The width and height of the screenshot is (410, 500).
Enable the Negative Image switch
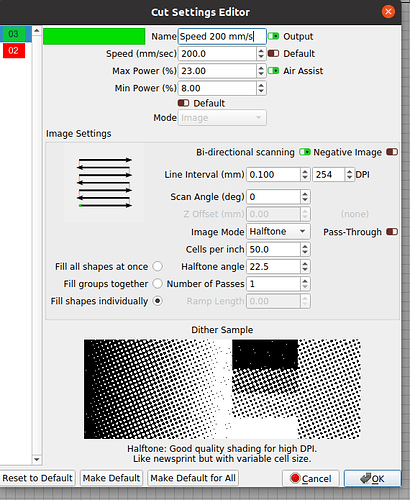pyautogui.click(x=392, y=152)
